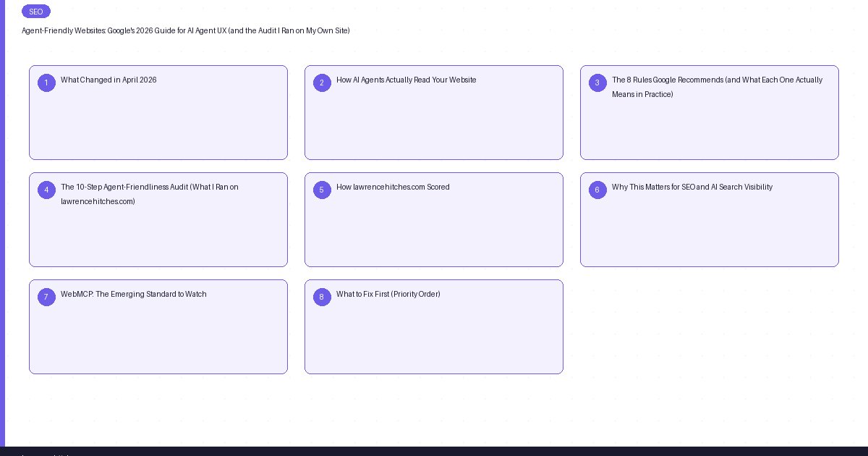Open 'WebMCP: The Emerging Standard to Watch' card

click(158, 326)
